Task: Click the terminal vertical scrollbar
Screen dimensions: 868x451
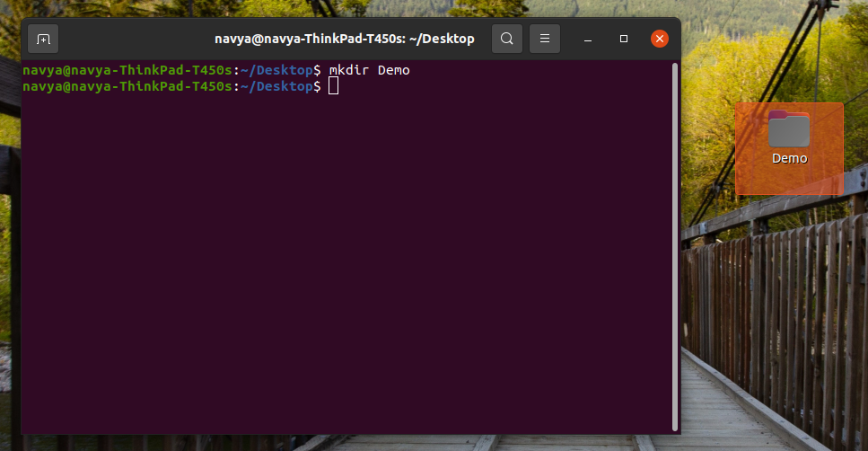Action: point(675,246)
